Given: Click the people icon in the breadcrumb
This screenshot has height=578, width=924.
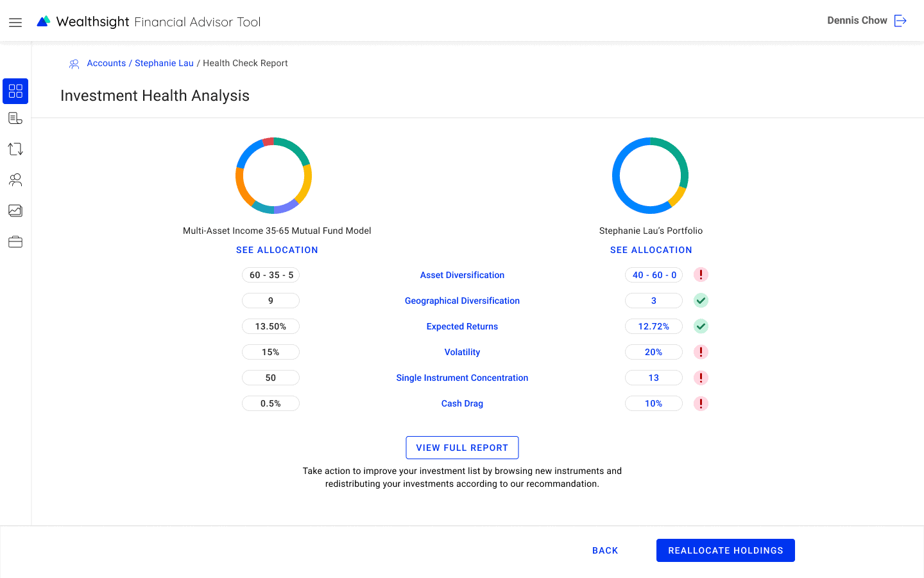Looking at the screenshot, I should (74, 63).
